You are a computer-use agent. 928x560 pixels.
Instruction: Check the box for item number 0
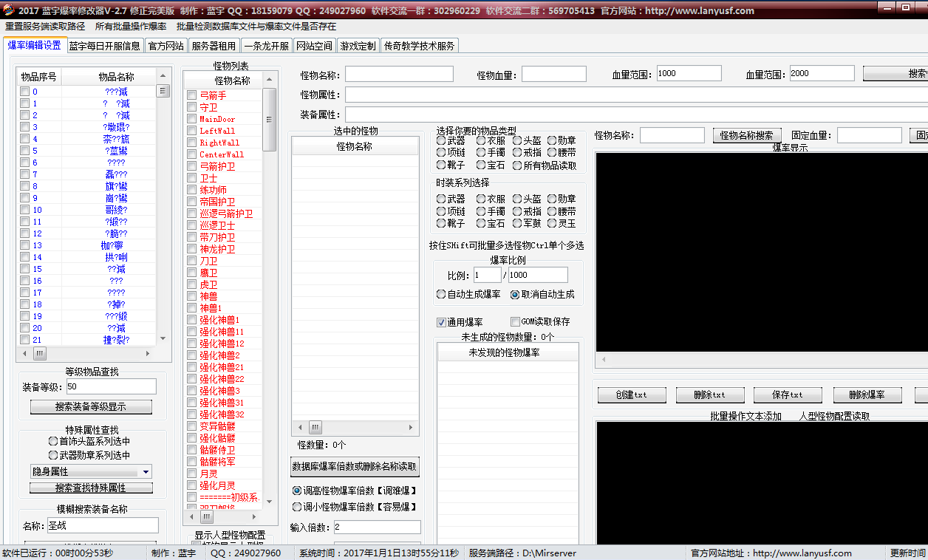(x=24, y=92)
